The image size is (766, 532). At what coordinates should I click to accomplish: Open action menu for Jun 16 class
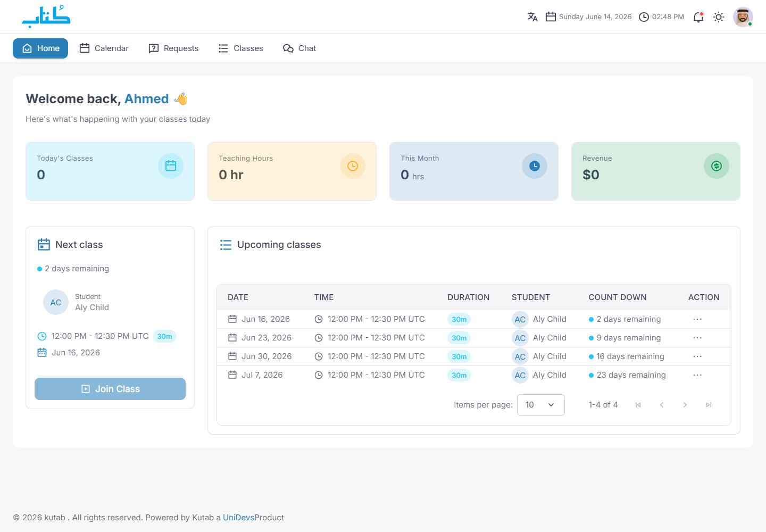697,319
